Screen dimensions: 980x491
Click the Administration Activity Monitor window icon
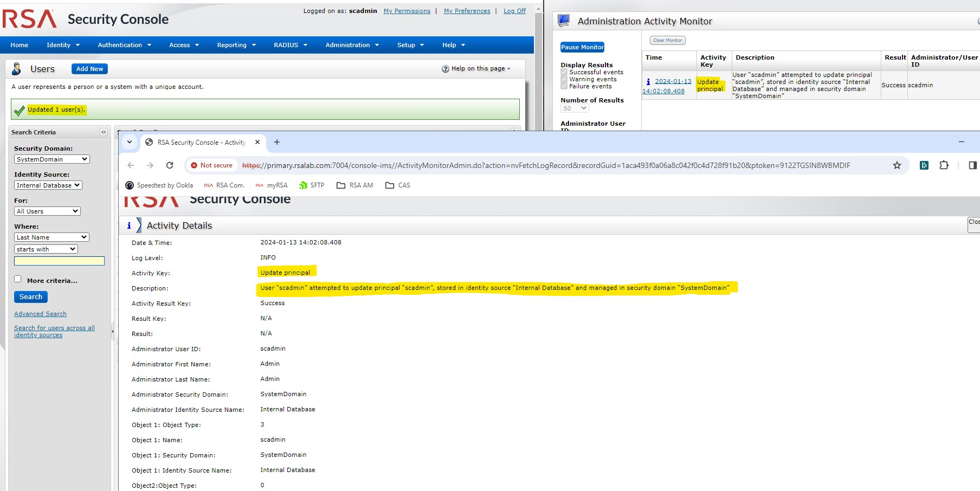click(x=564, y=20)
